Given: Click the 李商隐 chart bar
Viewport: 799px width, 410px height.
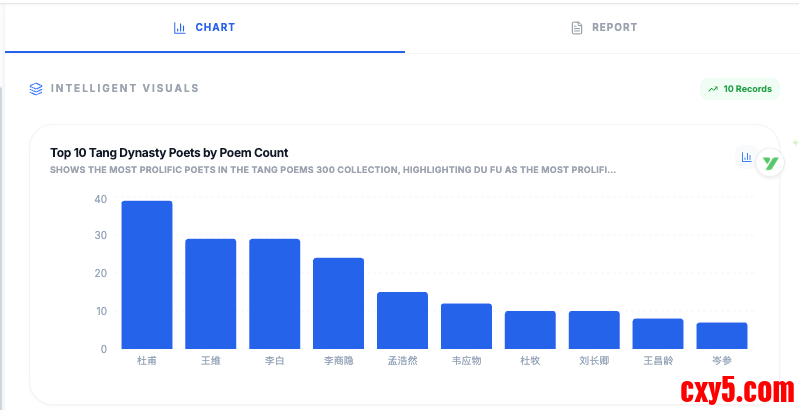Looking at the screenshot, I should [x=338, y=303].
